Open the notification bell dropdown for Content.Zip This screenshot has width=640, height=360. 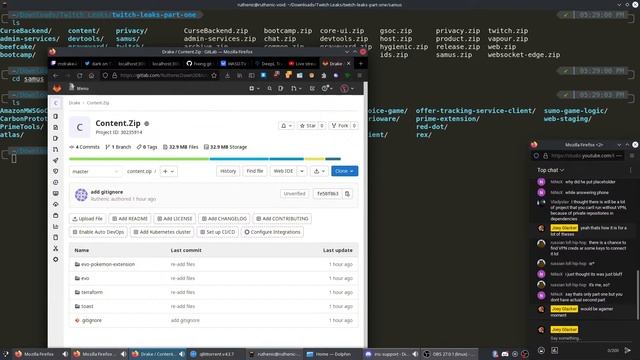tap(286, 126)
